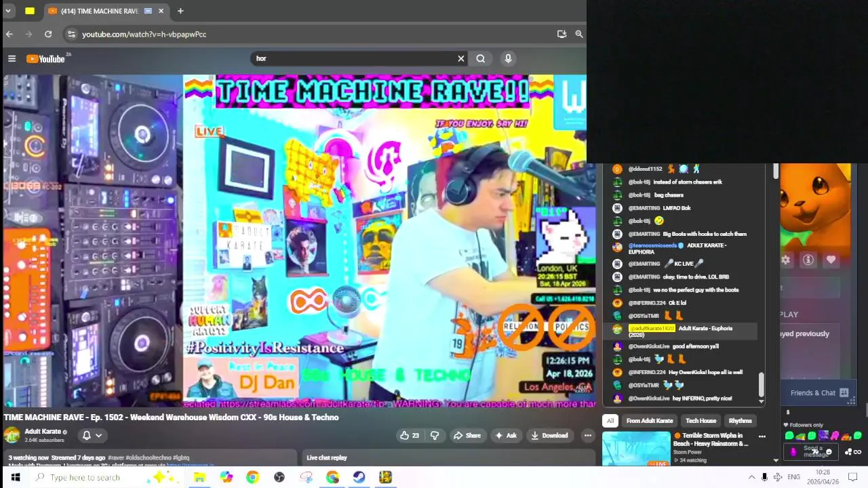Go to the YouTube home logo
The image size is (868, 488).
pos(45,59)
